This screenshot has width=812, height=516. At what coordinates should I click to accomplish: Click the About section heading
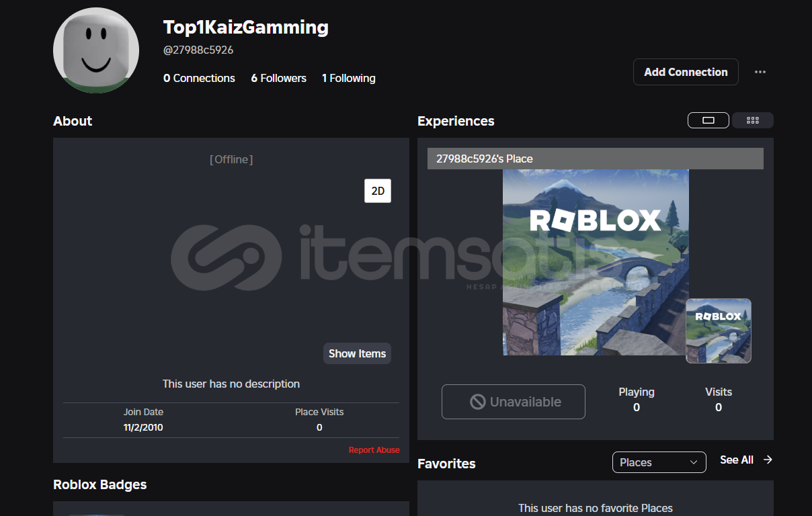(73, 121)
